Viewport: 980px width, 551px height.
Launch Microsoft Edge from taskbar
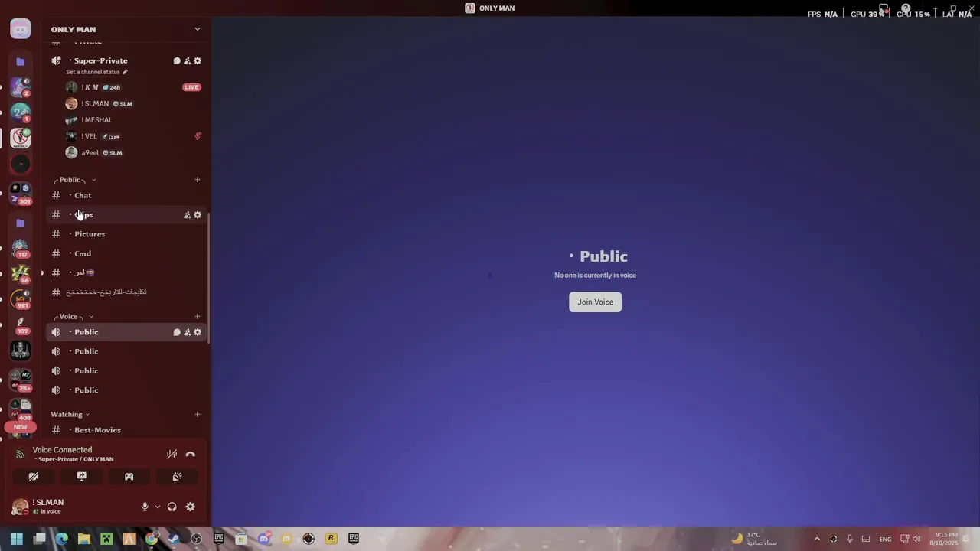pyautogui.click(x=62, y=539)
